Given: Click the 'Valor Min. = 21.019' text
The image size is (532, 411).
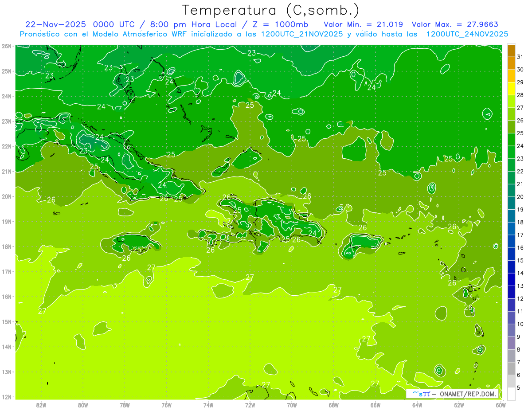Looking at the screenshot, I should pyautogui.click(x=364, y=24).
